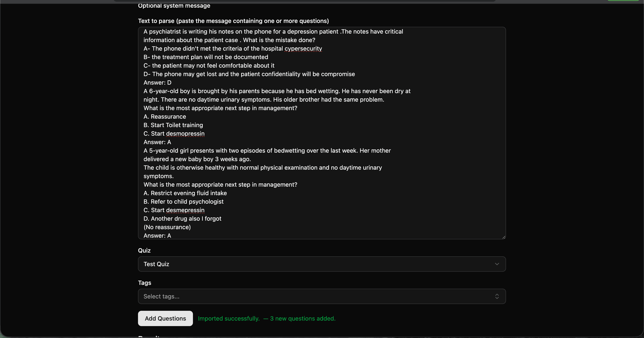The image size is (644, 338).
Task: Click the Optional system message field
Action: [174, 6]
